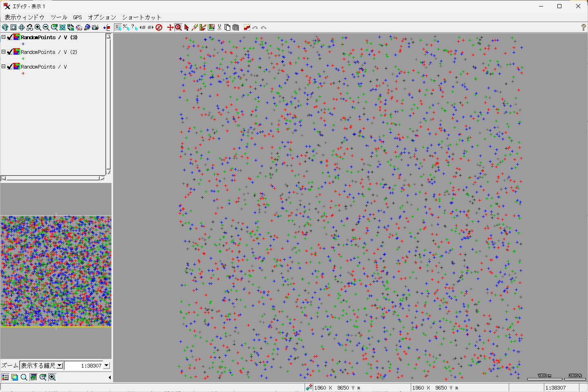Open help with the yellow question mark
The height and width of the screenshot is (392, 588).
(x=583, y=27)
